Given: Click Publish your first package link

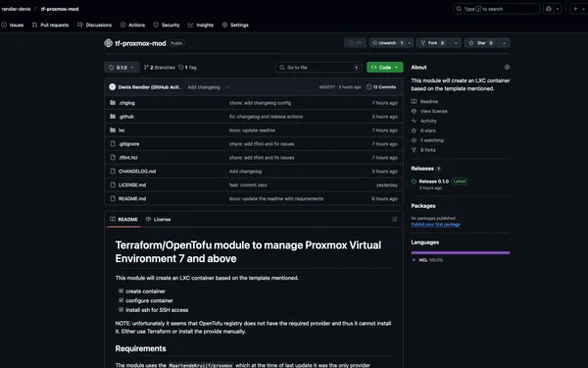Looking at the screenshot, I should click(436, 225).
